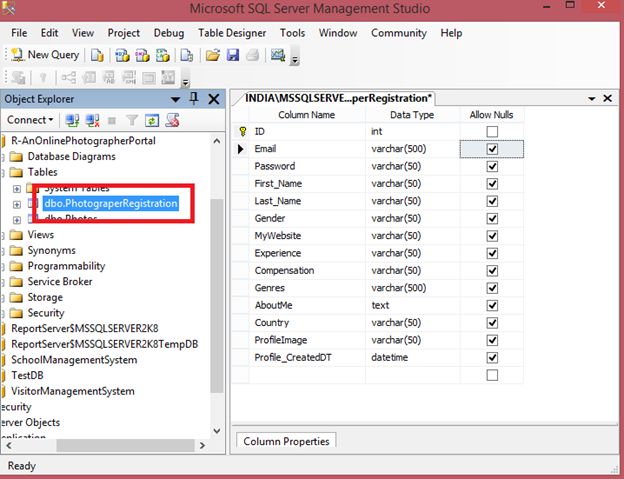This screenshot has width=624, height=479.
Task: Click the Connect Object Explorer icon
Action: pyautogui.click(x=72, y=120)
